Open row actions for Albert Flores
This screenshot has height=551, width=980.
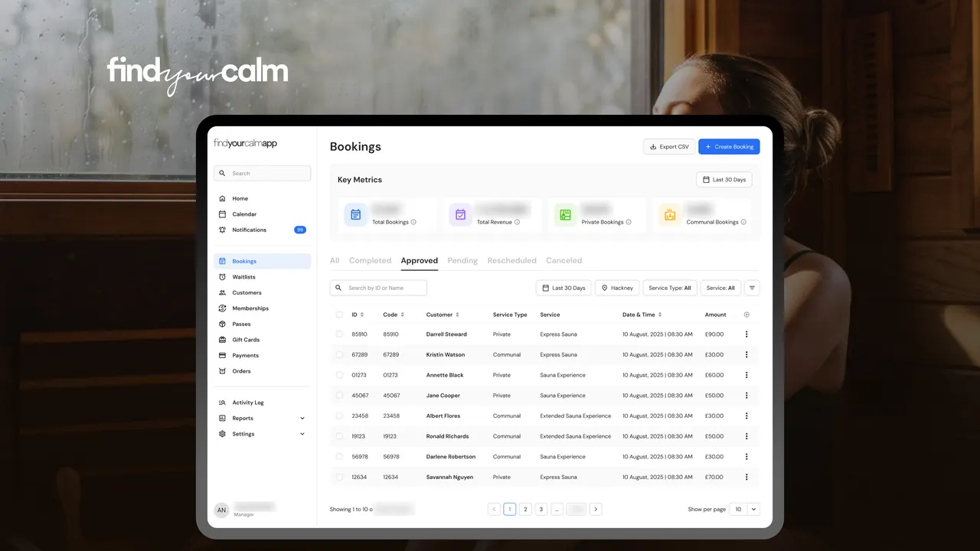point(746,416)
